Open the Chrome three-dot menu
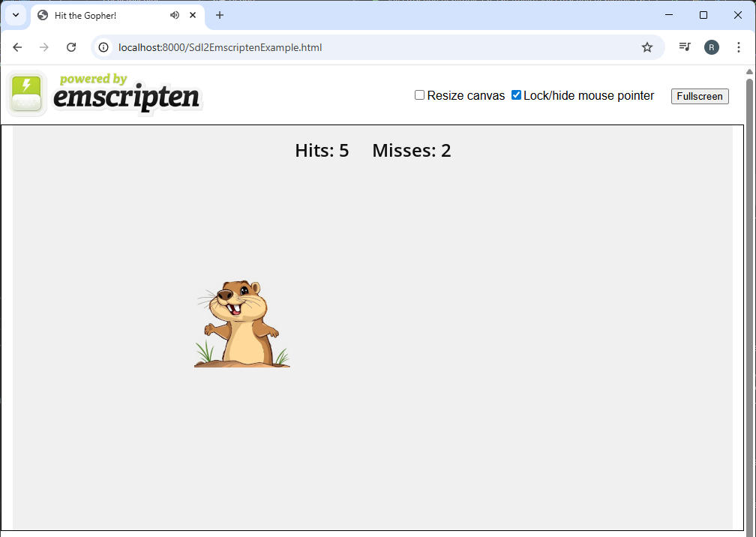The width and height of the screenshot is (756, 537). 738,47
